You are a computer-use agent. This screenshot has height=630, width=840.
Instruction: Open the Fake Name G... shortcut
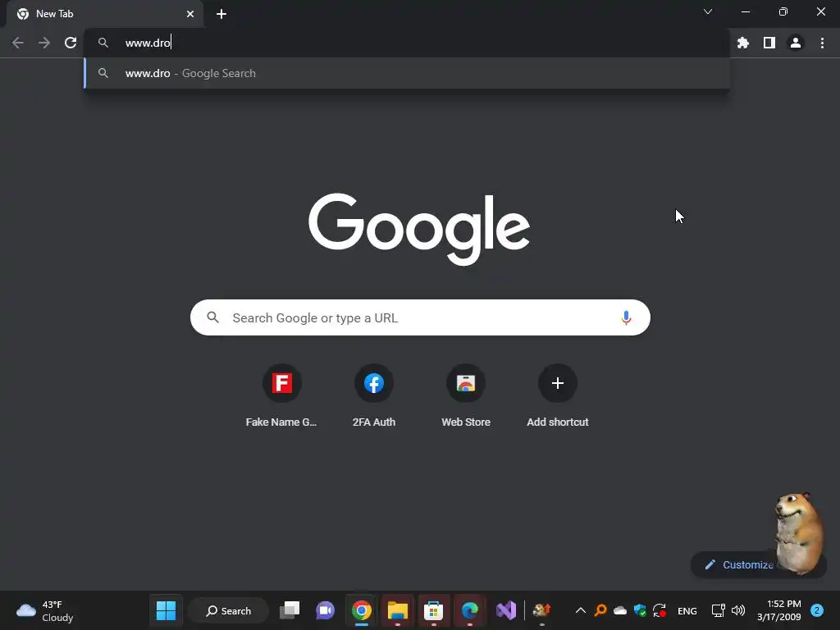point(282,396)
